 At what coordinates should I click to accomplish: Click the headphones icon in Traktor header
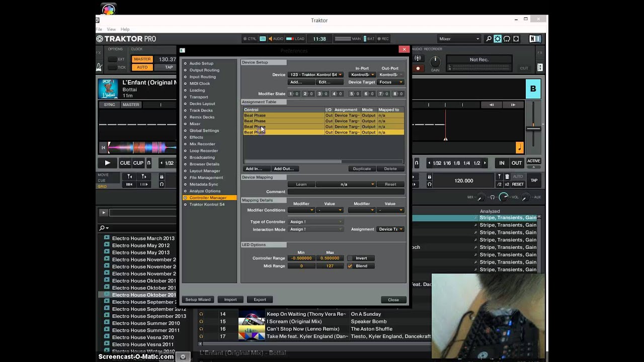tap(507, 39)
